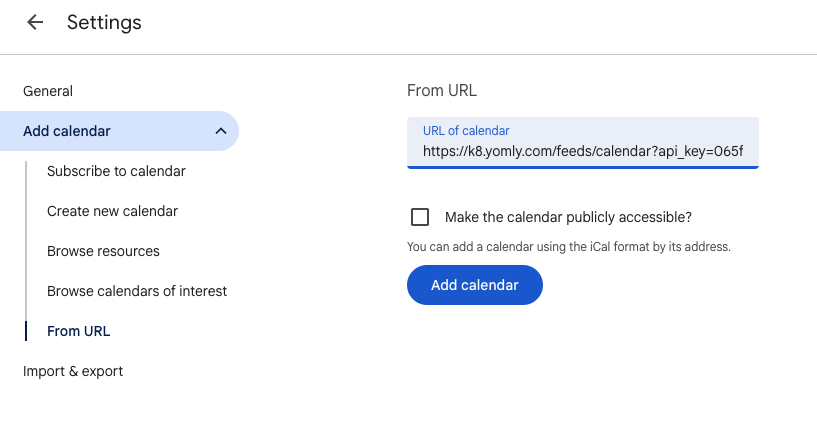Open General settings section

click(48, 91)
